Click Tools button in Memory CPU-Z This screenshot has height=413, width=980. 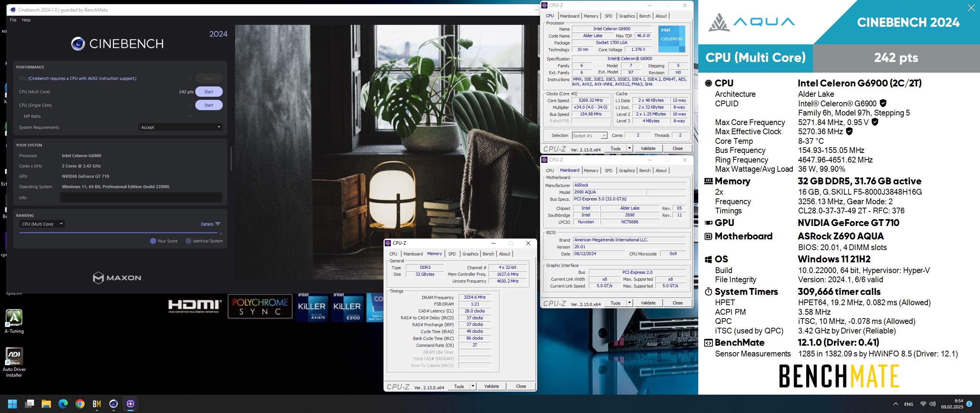pos(459,386)
